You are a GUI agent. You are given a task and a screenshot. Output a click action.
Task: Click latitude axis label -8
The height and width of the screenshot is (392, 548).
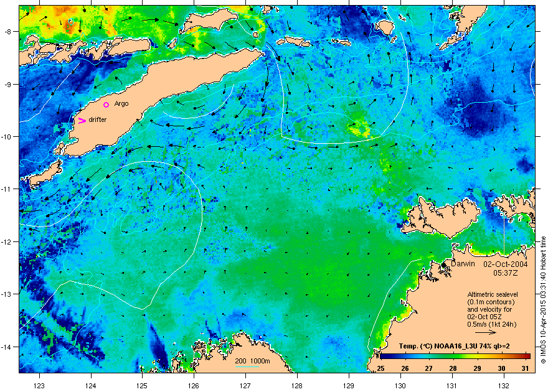[x=7, y=31]
